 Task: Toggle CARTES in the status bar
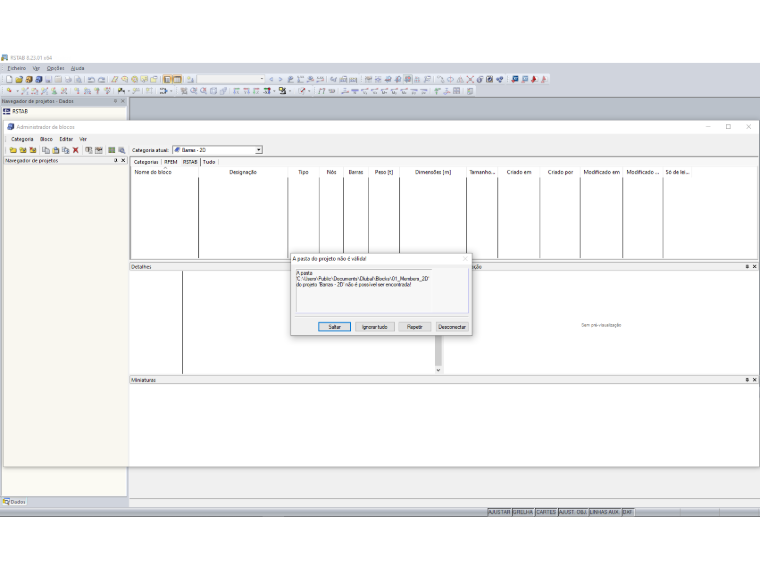546,512
